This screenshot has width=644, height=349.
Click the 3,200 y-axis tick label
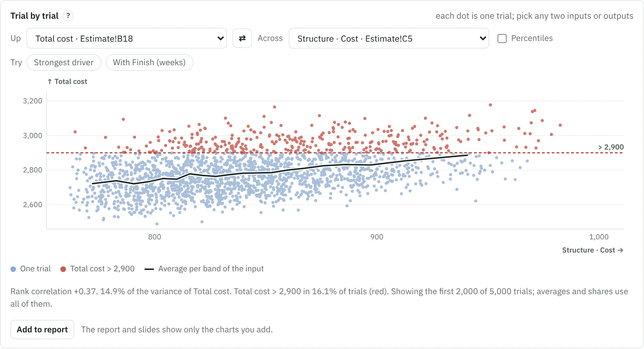click(x=33, y=101)
